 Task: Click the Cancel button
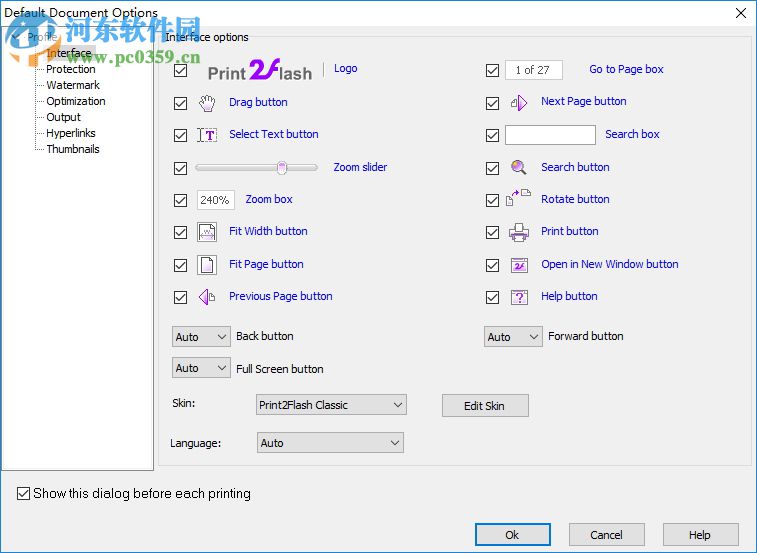click(x=607, y=535)
